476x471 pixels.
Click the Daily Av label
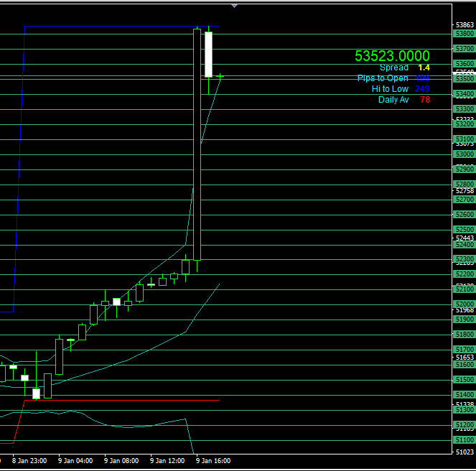pos(393,100)
